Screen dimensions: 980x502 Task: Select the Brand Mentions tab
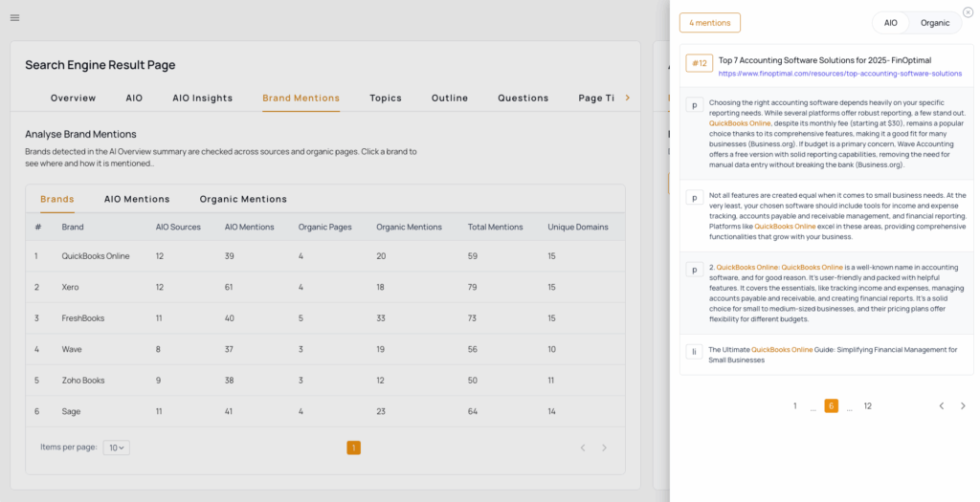[x=301, y=98]
